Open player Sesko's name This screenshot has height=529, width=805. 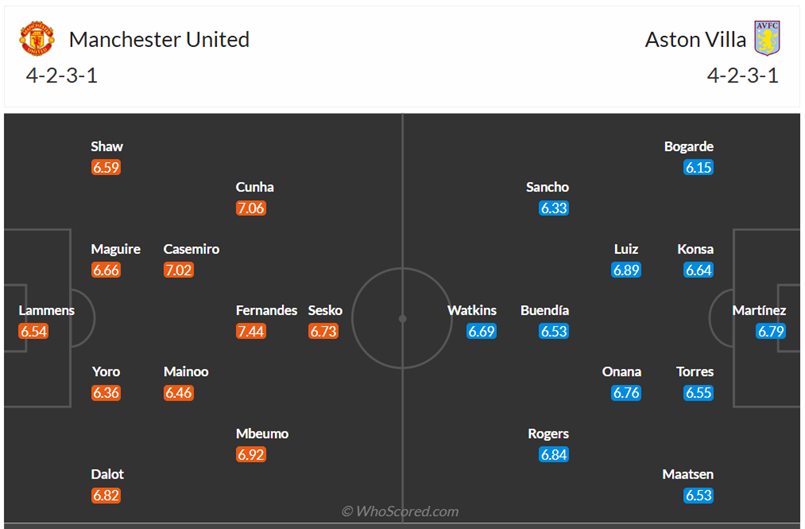(325, 310)
